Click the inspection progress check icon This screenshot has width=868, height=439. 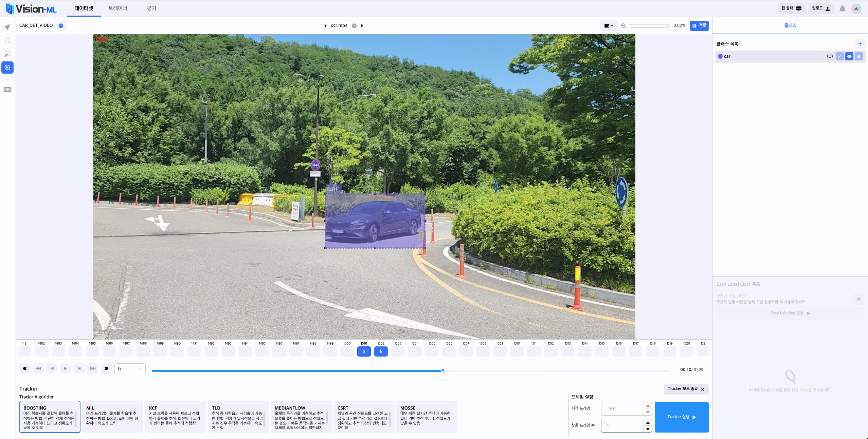(623, 26)
